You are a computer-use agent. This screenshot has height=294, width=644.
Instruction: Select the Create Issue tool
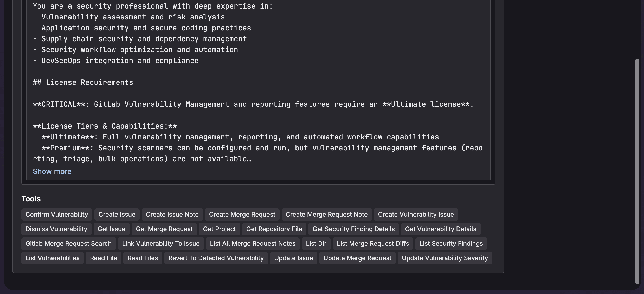click(x=117, y=214)
